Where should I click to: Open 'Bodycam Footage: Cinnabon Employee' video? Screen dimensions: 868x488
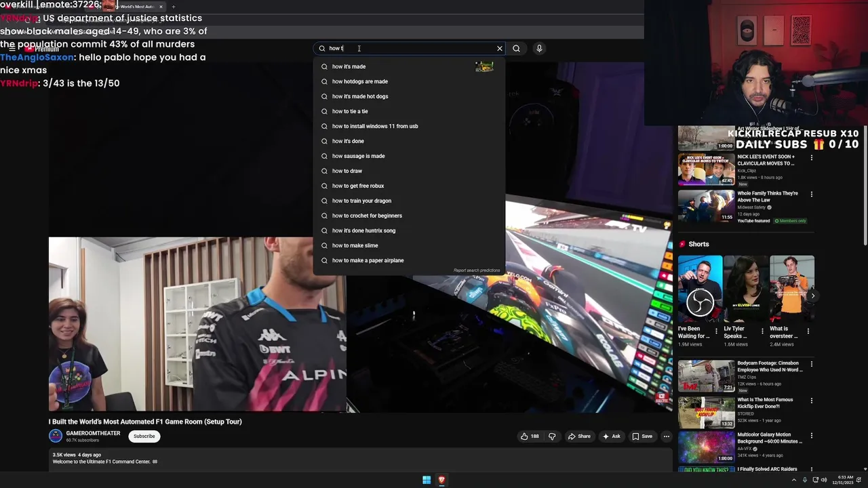(x=706, y=376)
